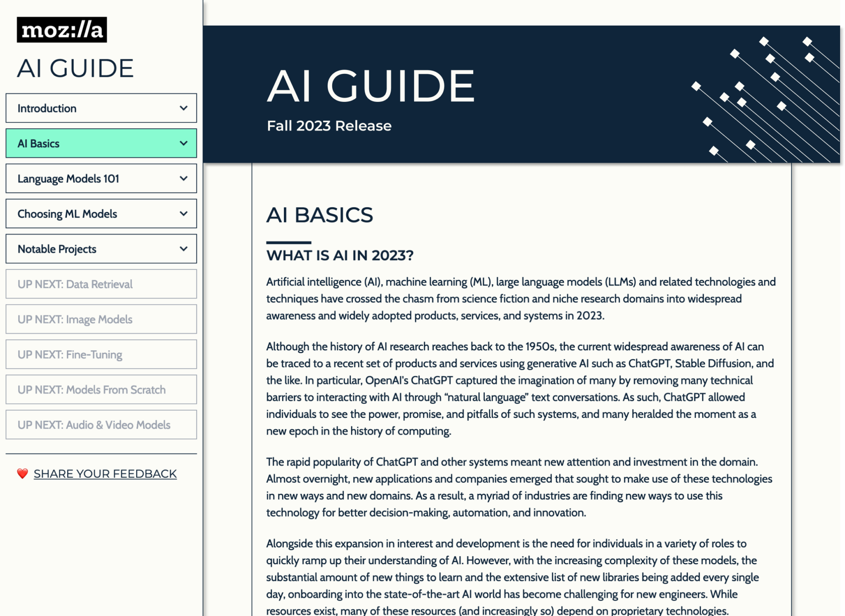Open Choosing ML Models from navigation

83,213
